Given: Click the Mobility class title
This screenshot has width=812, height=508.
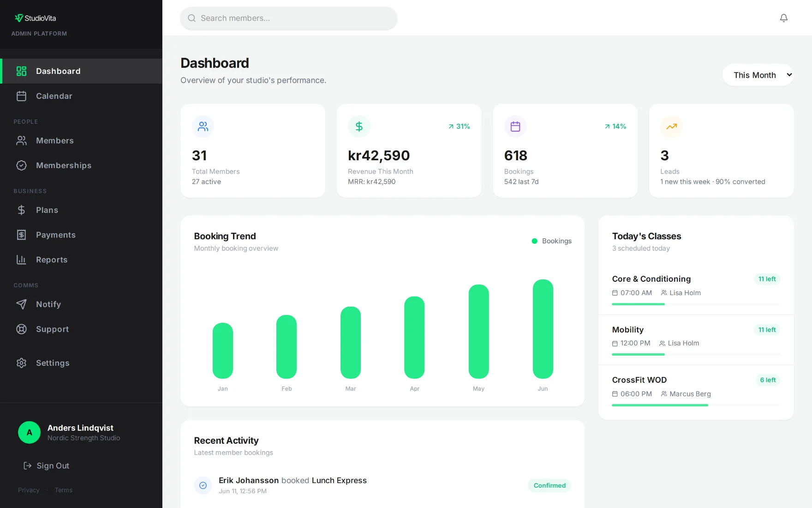Looking at the screenshot, I should tap(628, 330).
